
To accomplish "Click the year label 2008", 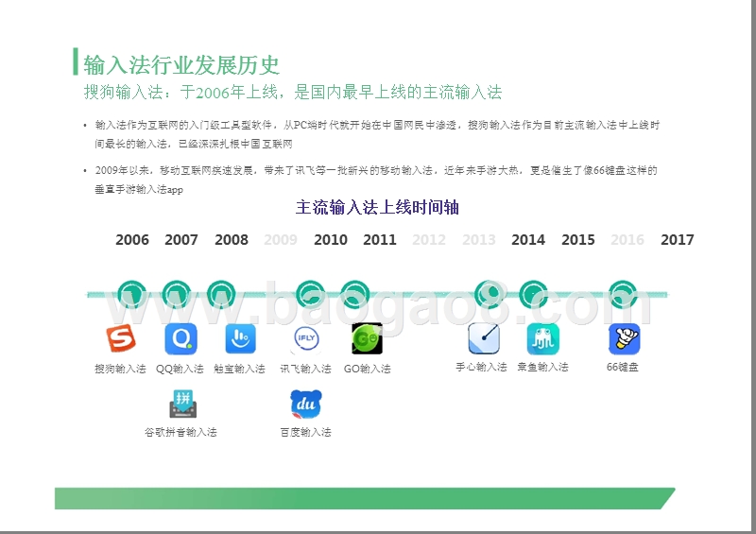I will [x=232, y=240].
